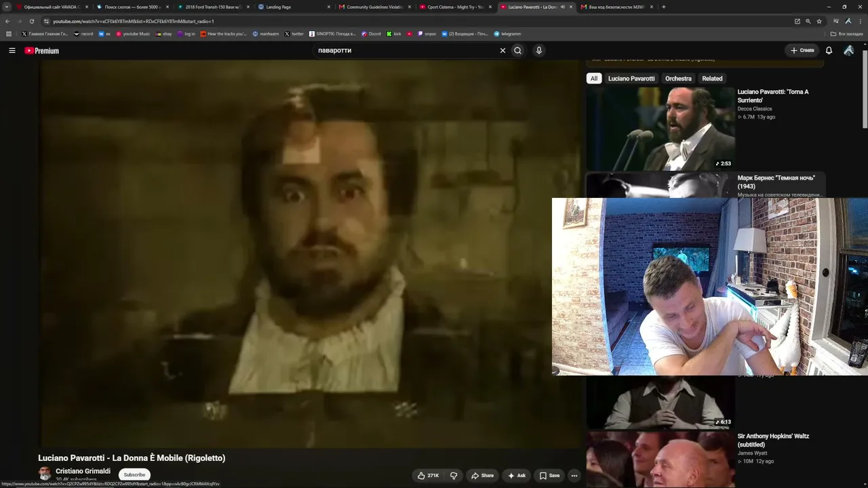The height and width of the screenshot is (488, 868).
Task: Switch to the Поиск слотов tab
Action: click(x=132, y=7)
